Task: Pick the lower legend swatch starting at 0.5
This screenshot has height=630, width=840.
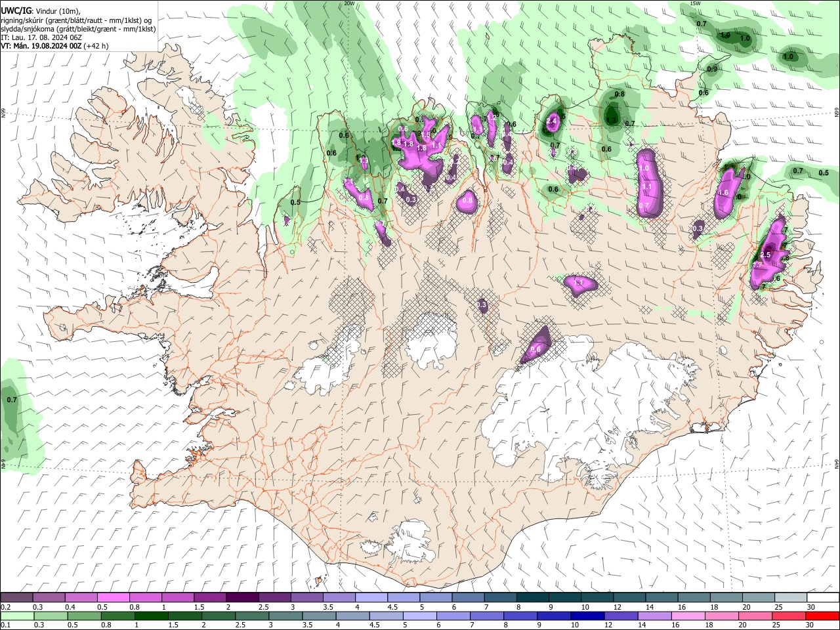Action: [x=84, y=616]
